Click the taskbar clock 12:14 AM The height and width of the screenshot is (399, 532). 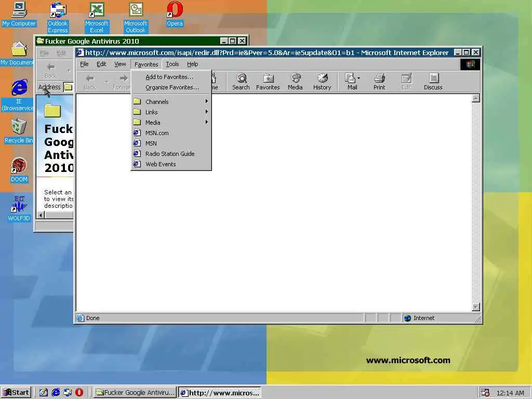(x=510, y=393)
